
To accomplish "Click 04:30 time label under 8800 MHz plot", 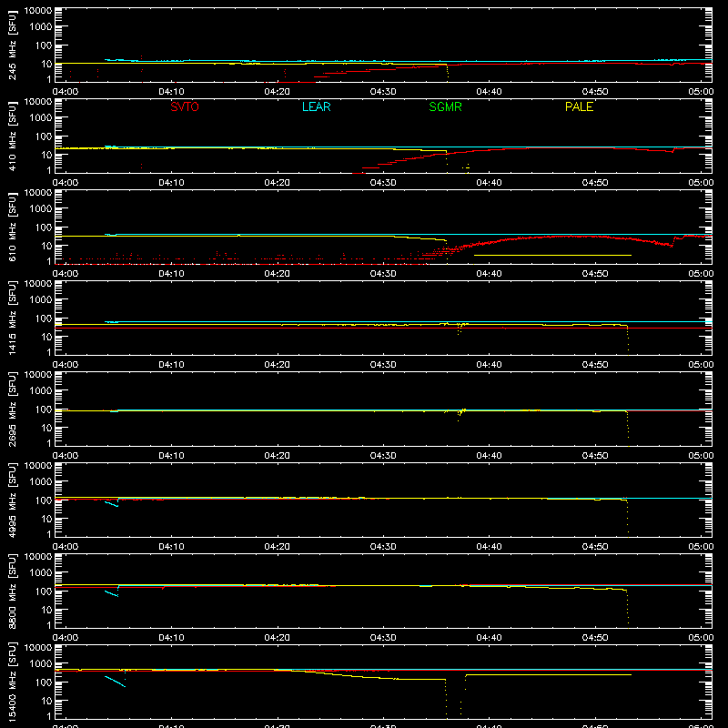I will [383, 638].
